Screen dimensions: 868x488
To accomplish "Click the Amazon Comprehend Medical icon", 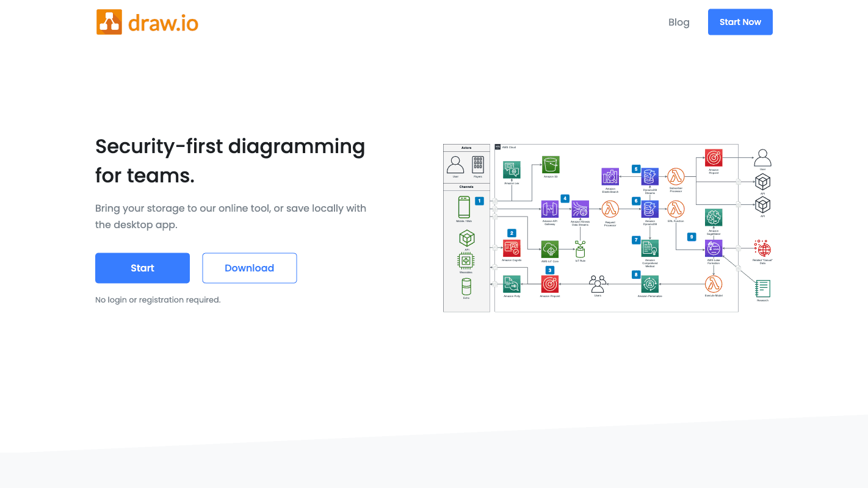I will (x=650, y=248).
